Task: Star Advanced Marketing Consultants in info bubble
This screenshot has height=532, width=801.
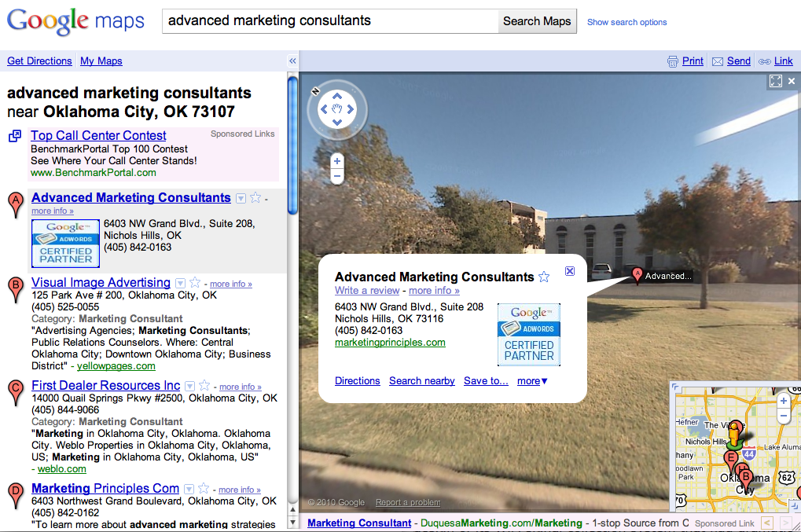Action: (544, 277)
